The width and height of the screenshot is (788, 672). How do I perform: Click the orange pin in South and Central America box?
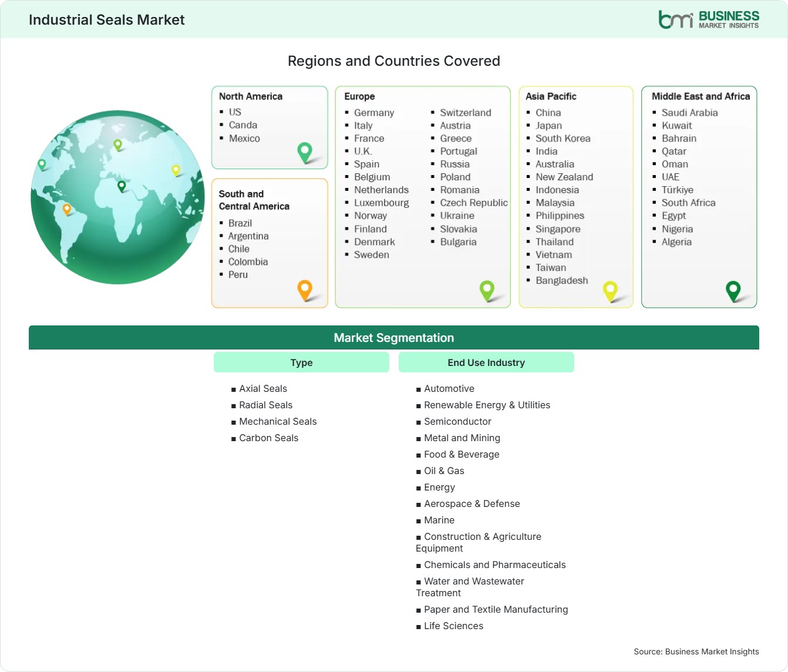[x=305, y=290]
